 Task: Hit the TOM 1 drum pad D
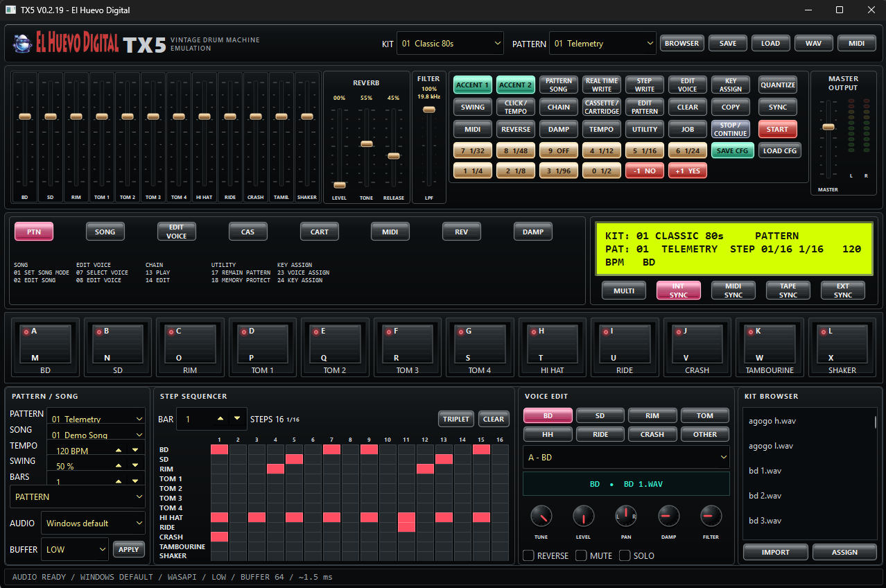pyautogui.click(x=263, y=343)
